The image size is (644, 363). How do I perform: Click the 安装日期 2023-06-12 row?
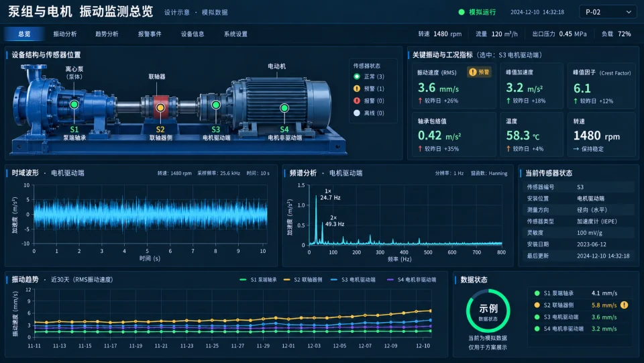click(579, 244)
